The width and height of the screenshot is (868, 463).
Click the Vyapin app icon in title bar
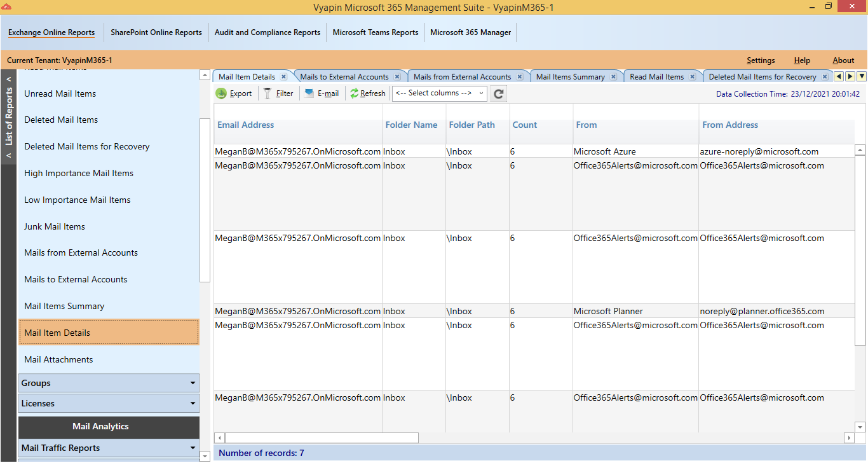[6, 6]
